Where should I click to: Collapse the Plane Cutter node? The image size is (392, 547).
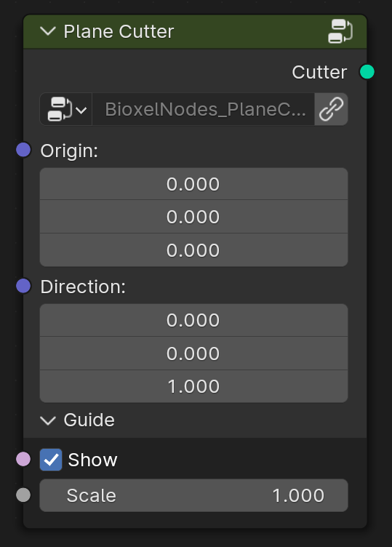pyautogui.click(x=48, y=31)
